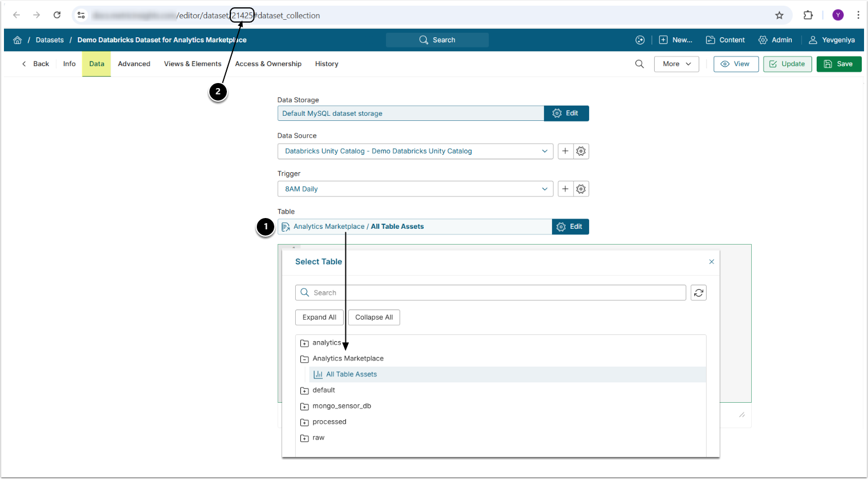Click the Default MySQL dataset storage field
Screen dimensions: 868x479
pyautogui.click(x=411, y=114)
